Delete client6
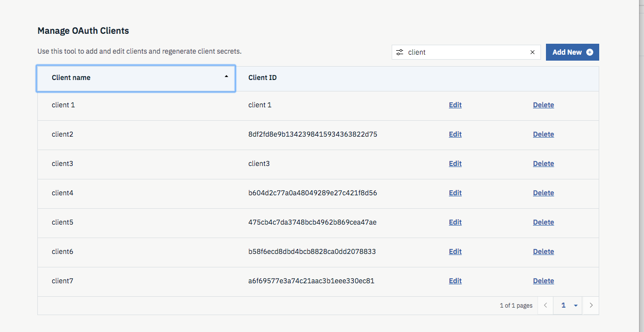 point(543,251)
